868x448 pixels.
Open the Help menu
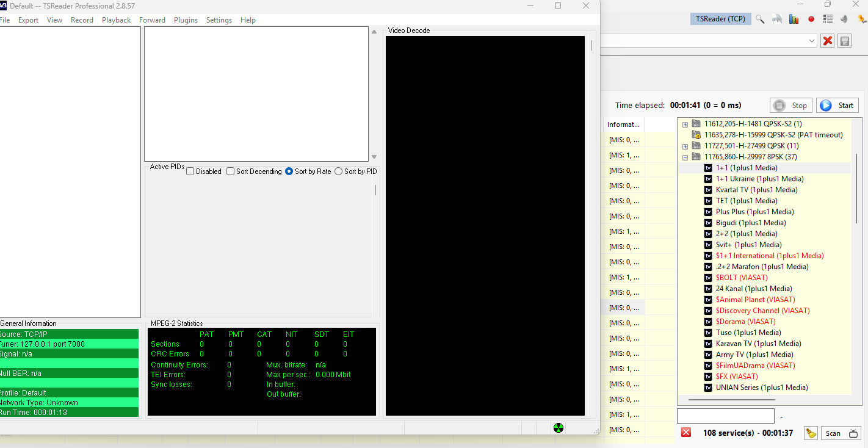248,20
